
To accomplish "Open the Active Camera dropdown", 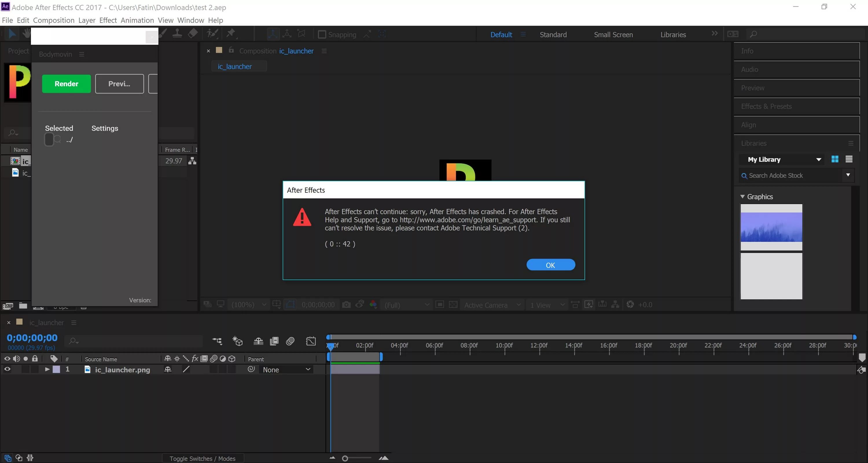I will tap(492, 305).
